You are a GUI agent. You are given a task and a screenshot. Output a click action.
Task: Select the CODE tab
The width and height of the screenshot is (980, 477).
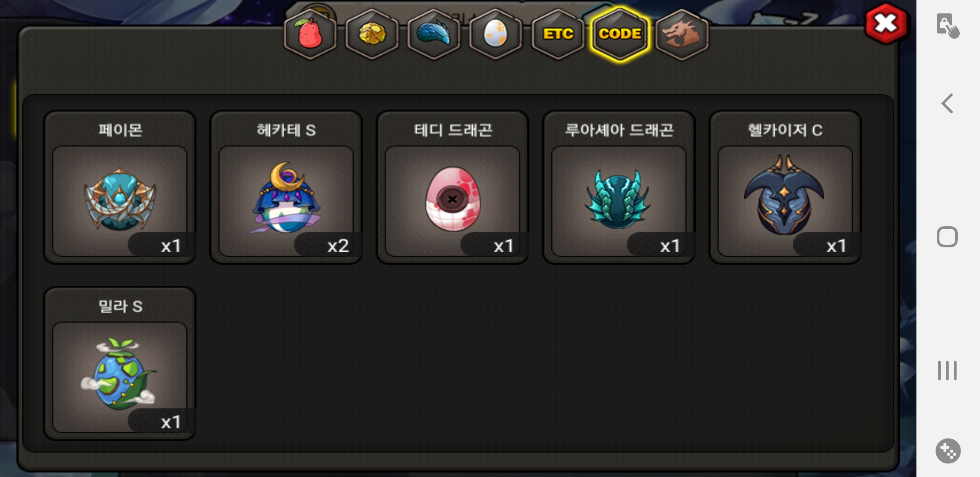pyautogui.click(x=620, y=34)
